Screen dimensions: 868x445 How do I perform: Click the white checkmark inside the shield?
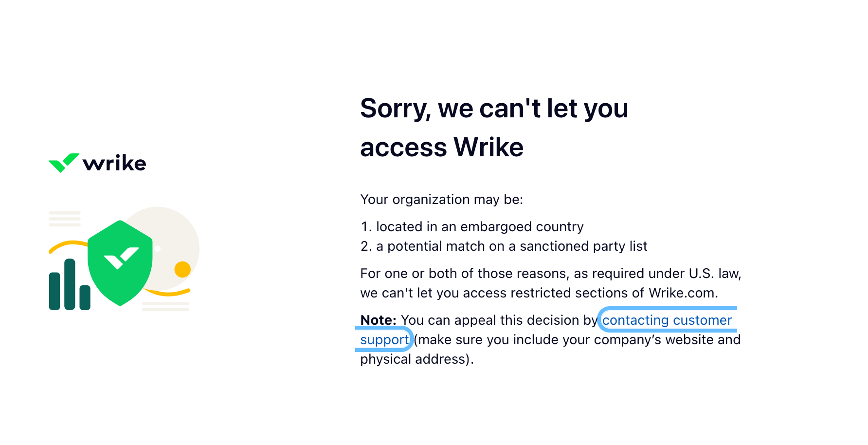pos(122,258)
